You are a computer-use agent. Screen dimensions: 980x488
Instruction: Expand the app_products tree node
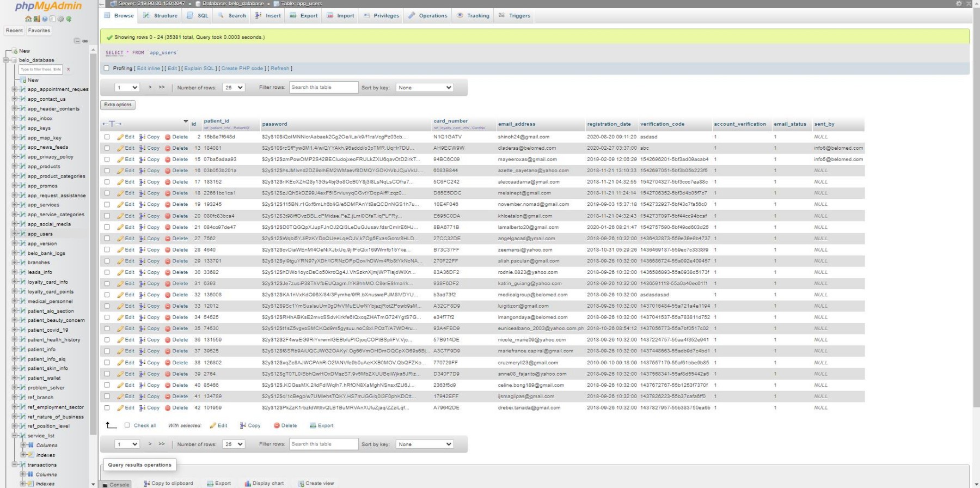(x=15, y=167)
